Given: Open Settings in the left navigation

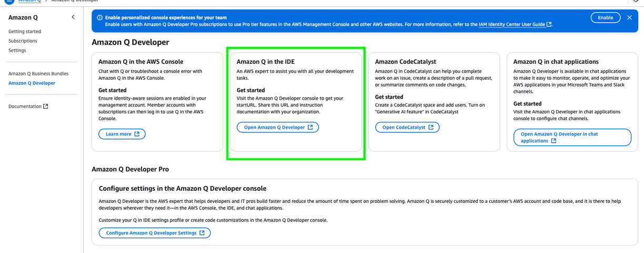Looking at the screenshot, I should [17, 51].
